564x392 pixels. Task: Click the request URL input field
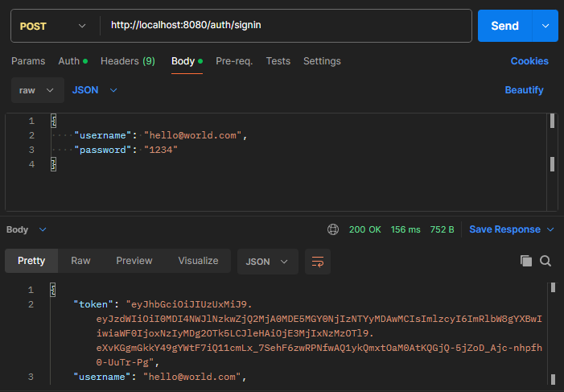point(286,26)
